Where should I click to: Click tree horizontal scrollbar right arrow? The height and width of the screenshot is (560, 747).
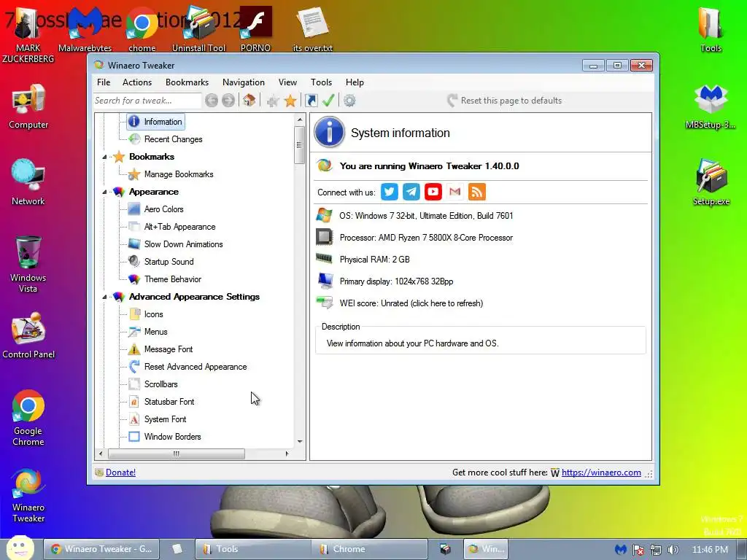point(287,454)
